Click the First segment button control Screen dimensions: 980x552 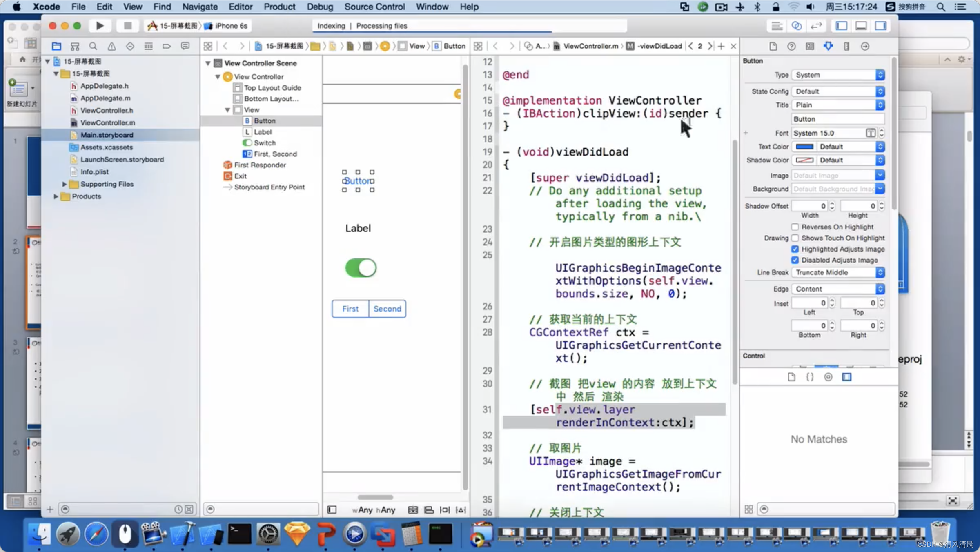click(351, 308)
